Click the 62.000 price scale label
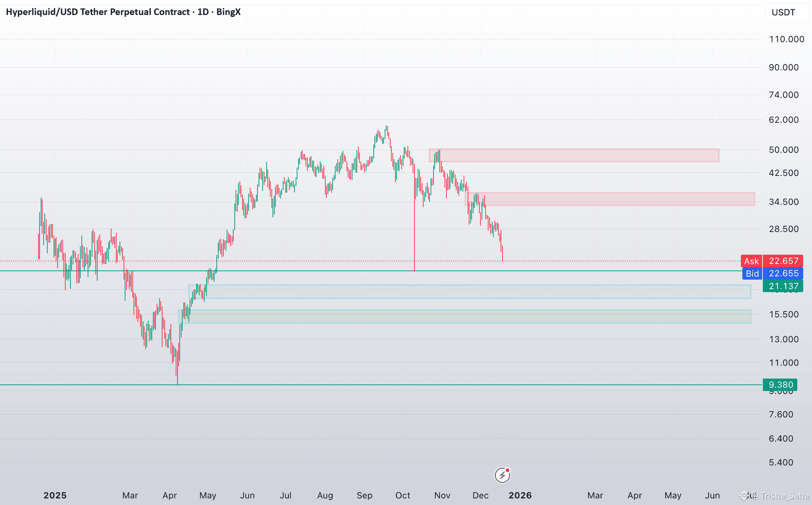 tap(783, 120)
